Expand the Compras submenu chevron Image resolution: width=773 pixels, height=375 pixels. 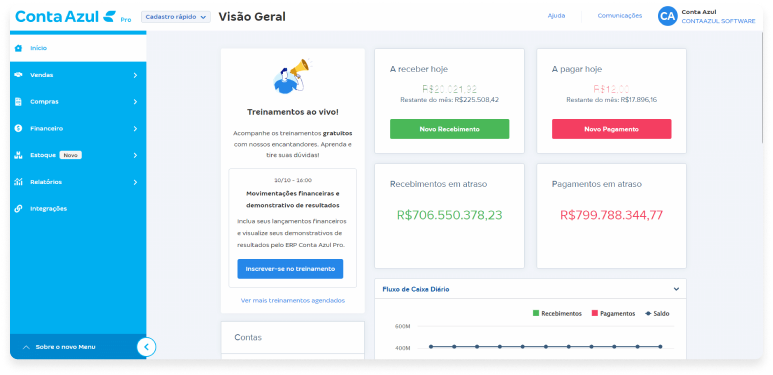point(135,102)
